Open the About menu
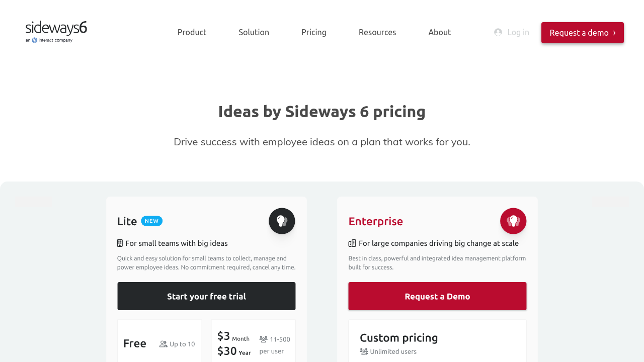The image size is (644, 362). [440, 32]
